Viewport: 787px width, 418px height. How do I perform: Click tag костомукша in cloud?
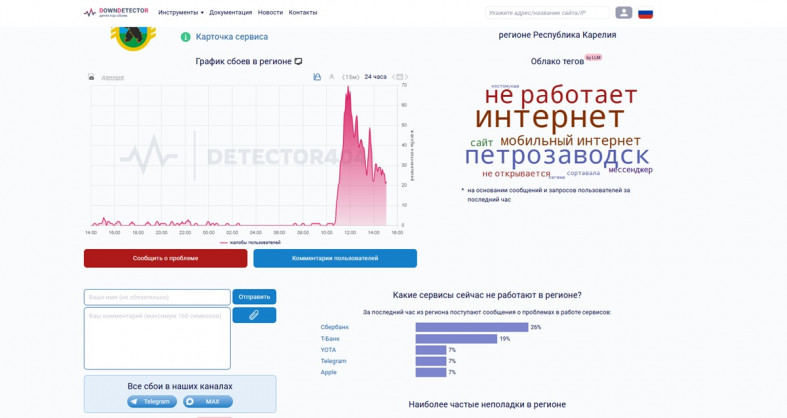505,86
